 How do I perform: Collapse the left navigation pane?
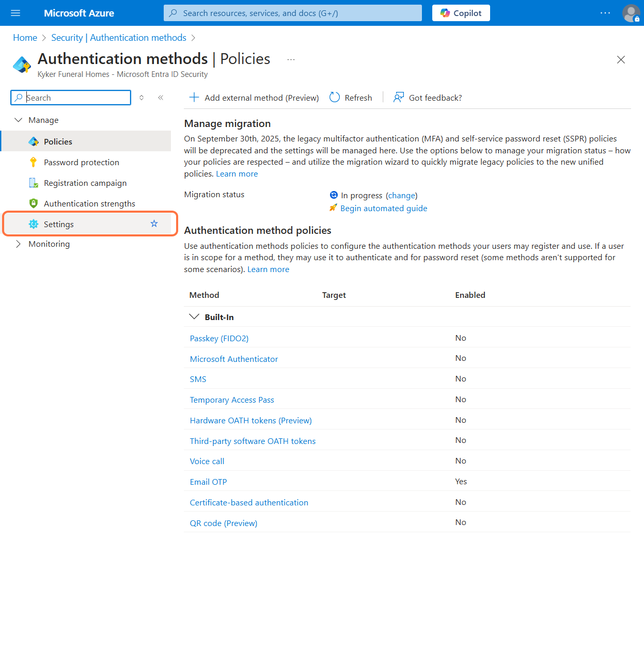(160, 97)
